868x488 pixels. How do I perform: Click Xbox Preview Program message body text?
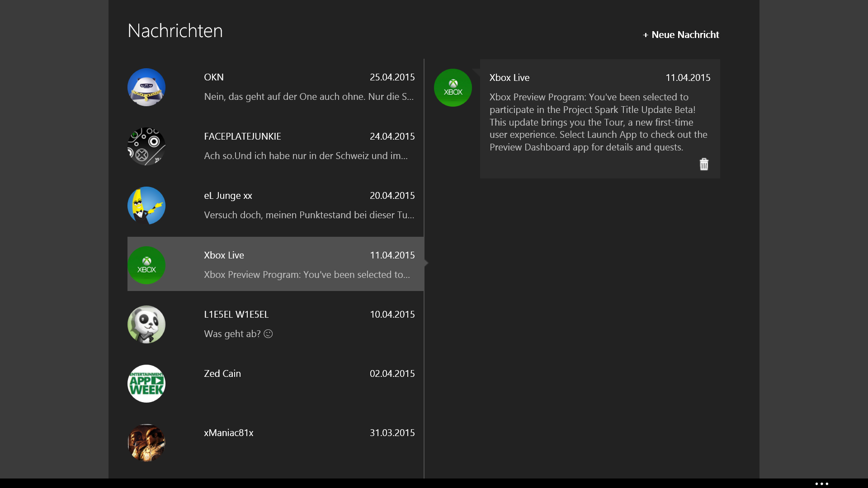pos(598,122)
